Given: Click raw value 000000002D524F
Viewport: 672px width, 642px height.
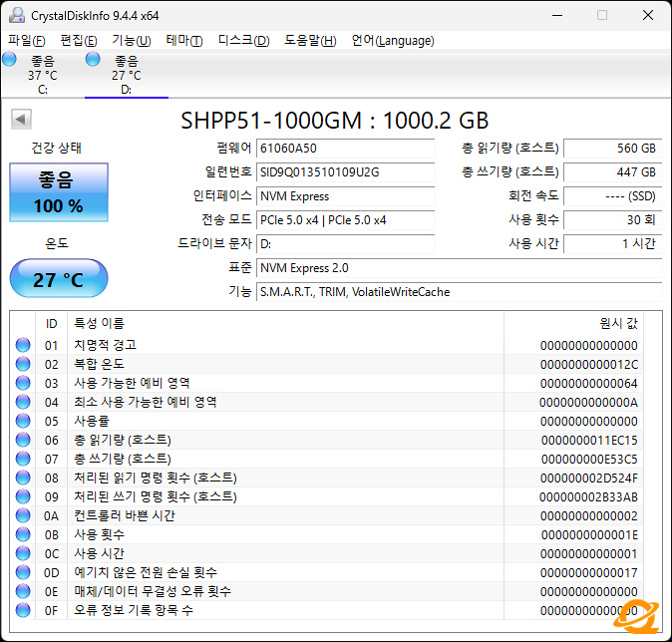Looking at the screenshot, I should [589, 479].
